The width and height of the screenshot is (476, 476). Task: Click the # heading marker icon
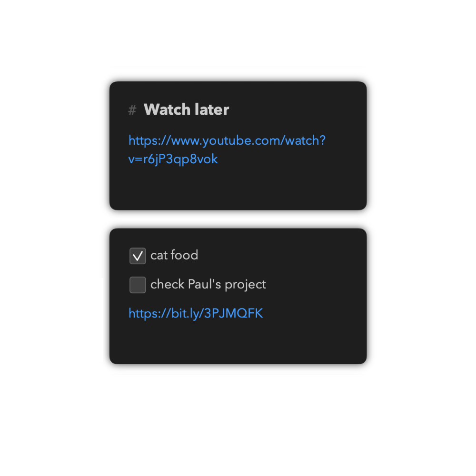point(132,110)
